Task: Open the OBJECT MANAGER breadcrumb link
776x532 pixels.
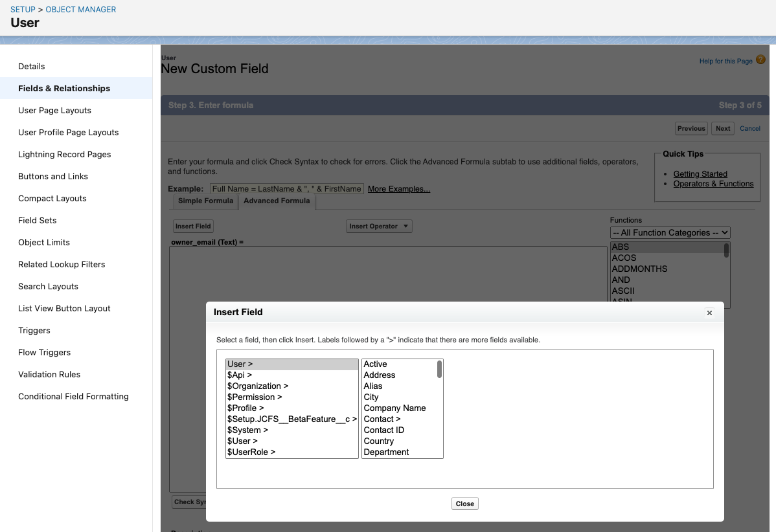Action: (80, 9)
